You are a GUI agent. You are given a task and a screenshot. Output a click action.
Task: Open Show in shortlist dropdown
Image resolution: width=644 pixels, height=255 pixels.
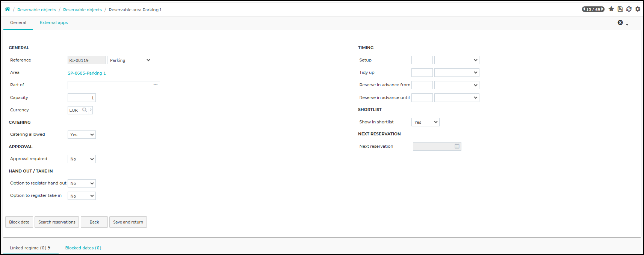tap(425, 122)
